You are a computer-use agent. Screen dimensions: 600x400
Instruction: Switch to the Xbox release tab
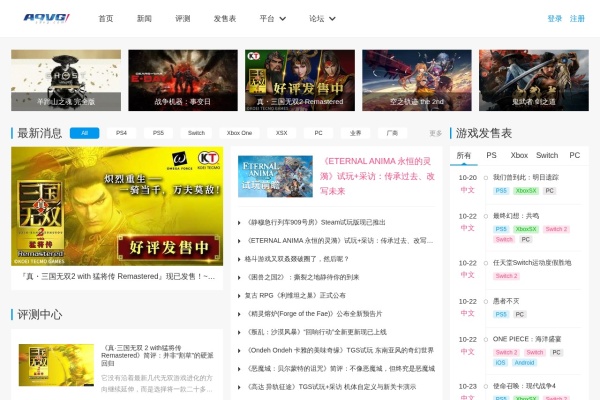(x=519, y=155)
